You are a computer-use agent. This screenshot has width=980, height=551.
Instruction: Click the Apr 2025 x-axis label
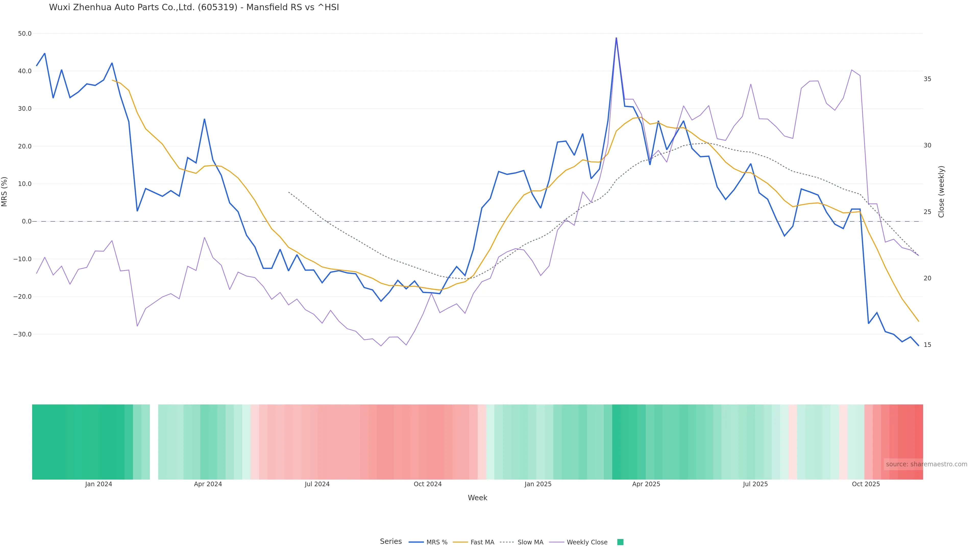click(x=646, y=484)
